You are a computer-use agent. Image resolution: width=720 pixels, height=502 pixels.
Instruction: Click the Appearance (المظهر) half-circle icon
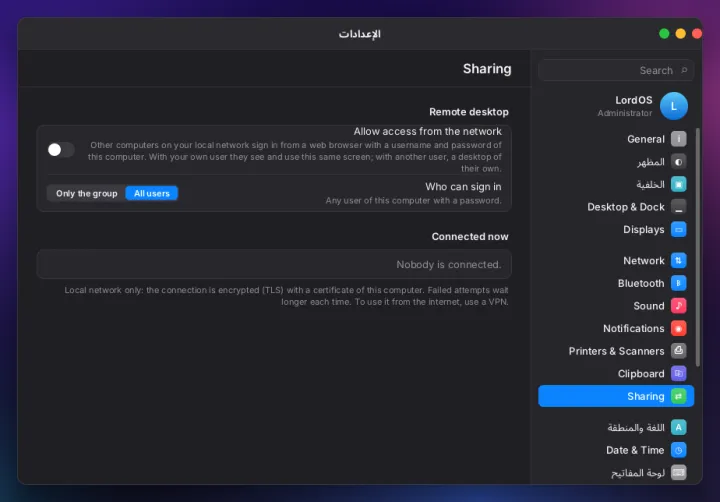(x=678, y=162)
